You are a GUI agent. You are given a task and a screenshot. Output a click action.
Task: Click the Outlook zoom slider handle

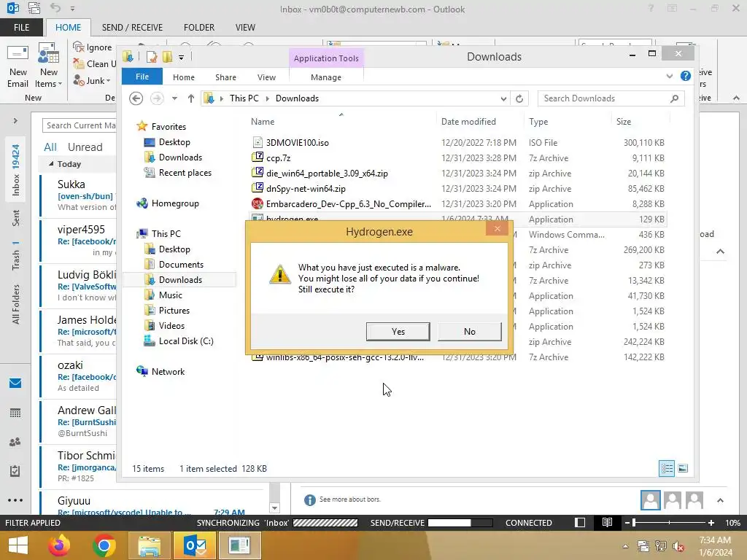tap(634, 523)
